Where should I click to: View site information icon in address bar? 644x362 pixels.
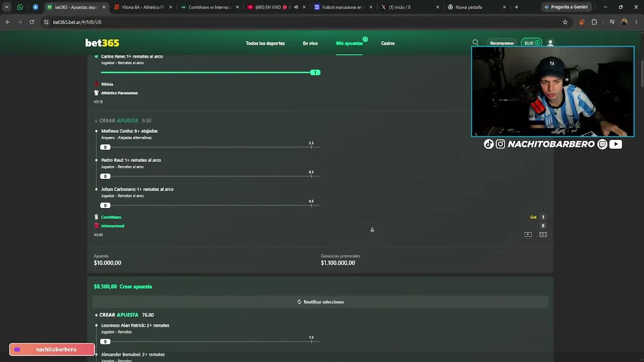pos(46,22)
